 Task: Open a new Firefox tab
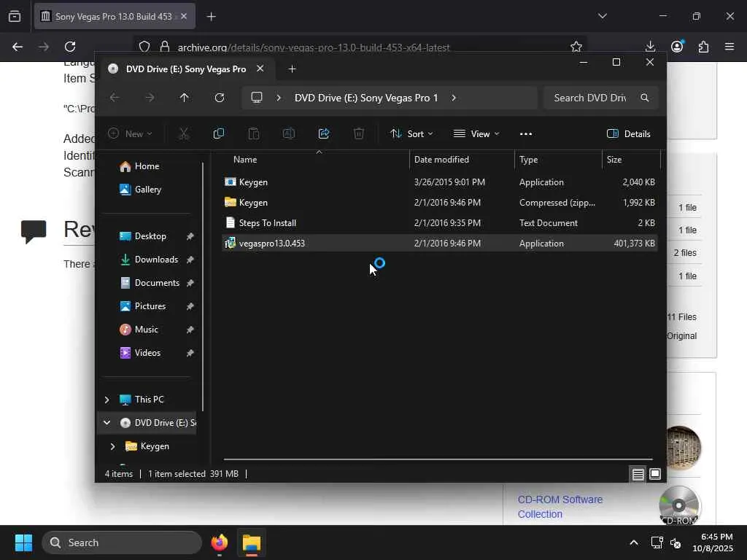point(212,17)
